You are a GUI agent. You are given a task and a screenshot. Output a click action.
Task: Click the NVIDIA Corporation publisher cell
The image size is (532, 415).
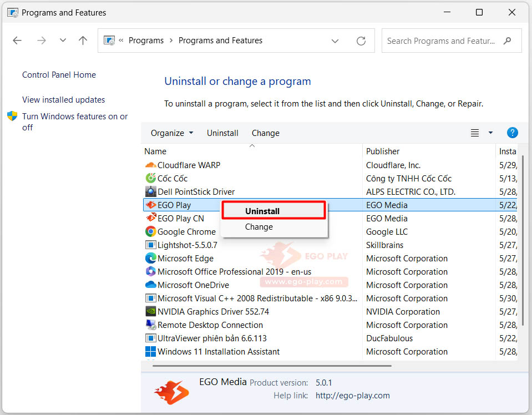403,311
